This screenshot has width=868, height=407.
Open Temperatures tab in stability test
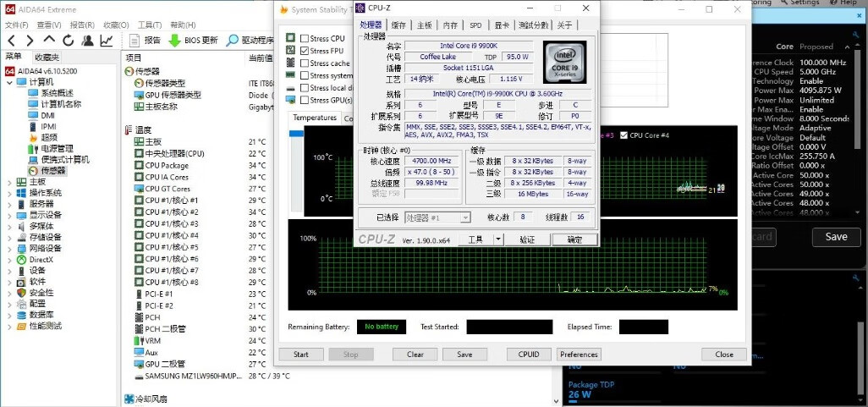tap(315, 118)
